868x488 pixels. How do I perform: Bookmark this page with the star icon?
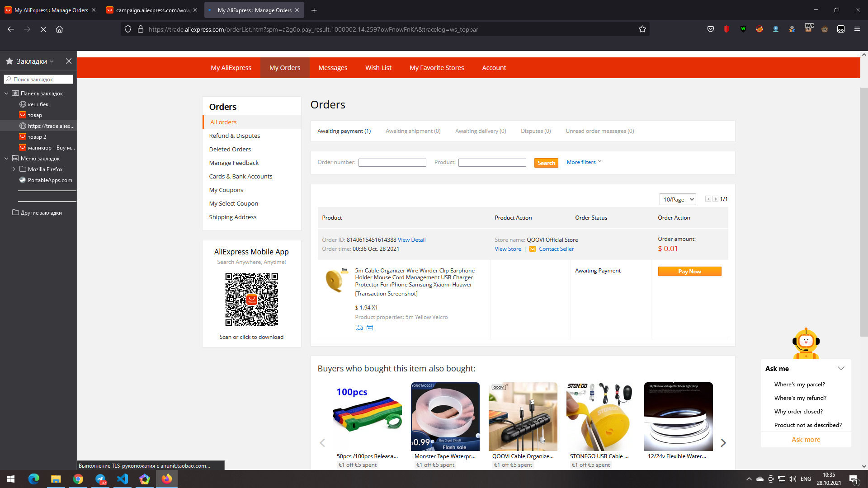(642, 29)
